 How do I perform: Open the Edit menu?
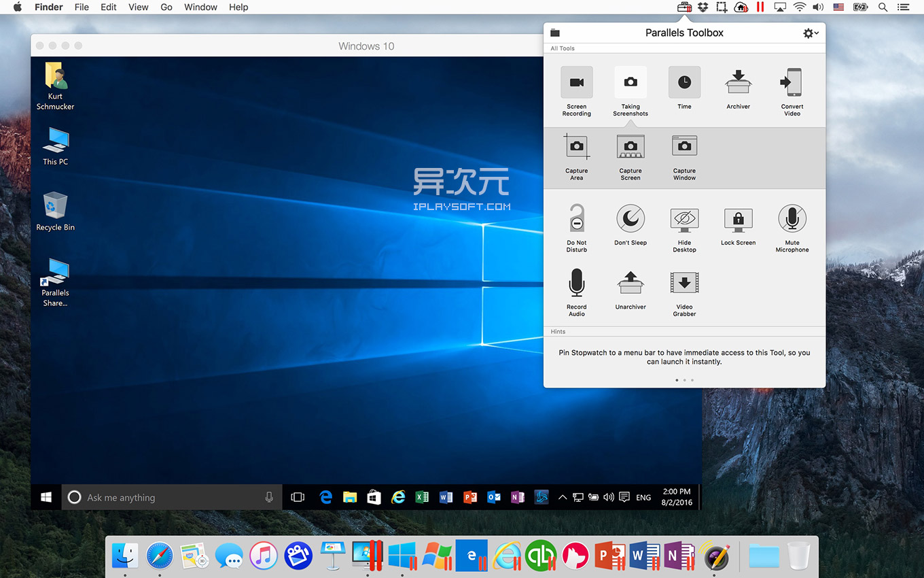pyautogui.click(x=109, y=7)
